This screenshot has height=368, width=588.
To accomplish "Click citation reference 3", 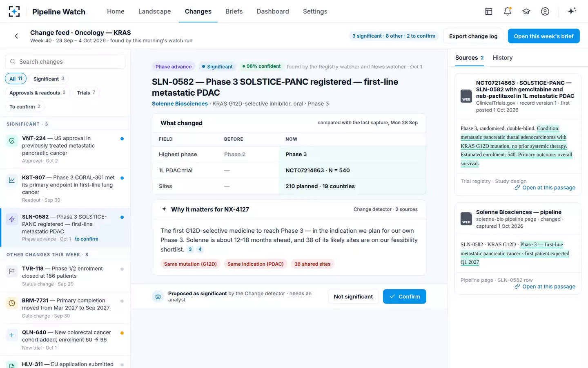I will point(190,249).
